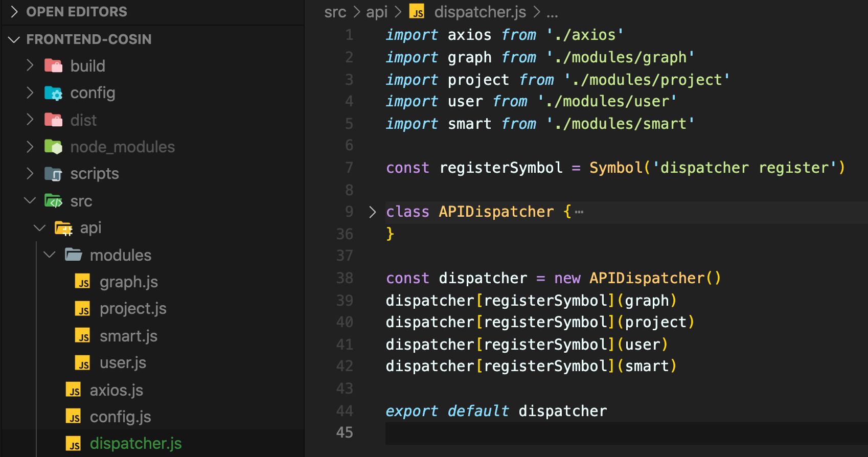This screenshot has height=457, width=868.
Task: Click '(graph)' argument on line 39
Action: (x=647, y=301)
